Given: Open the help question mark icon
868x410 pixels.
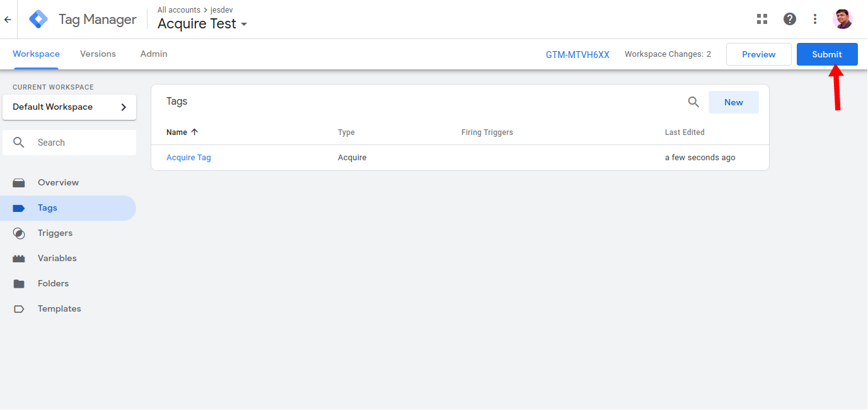Looking at the screenshot, I should [x=790, y=19].
